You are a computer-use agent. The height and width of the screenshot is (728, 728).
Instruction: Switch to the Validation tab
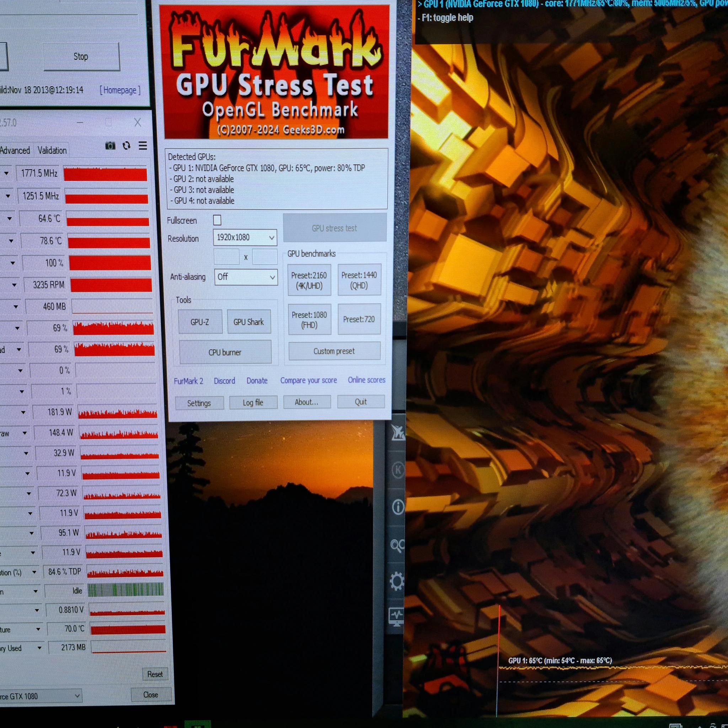pos(52,150)
